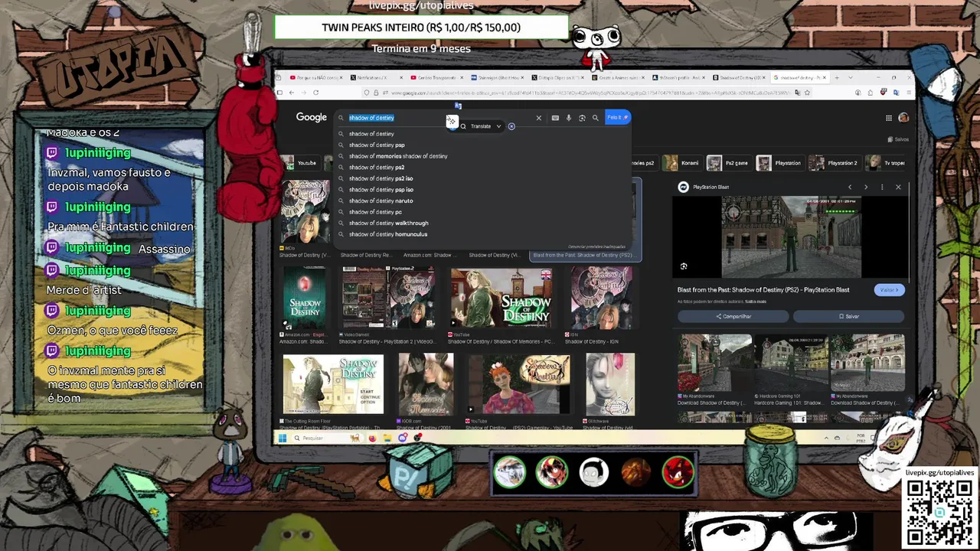980x551 pixels.
Task: Go to the previous image in preview panel
Action: pyautogui.click(x=850, y=187)
